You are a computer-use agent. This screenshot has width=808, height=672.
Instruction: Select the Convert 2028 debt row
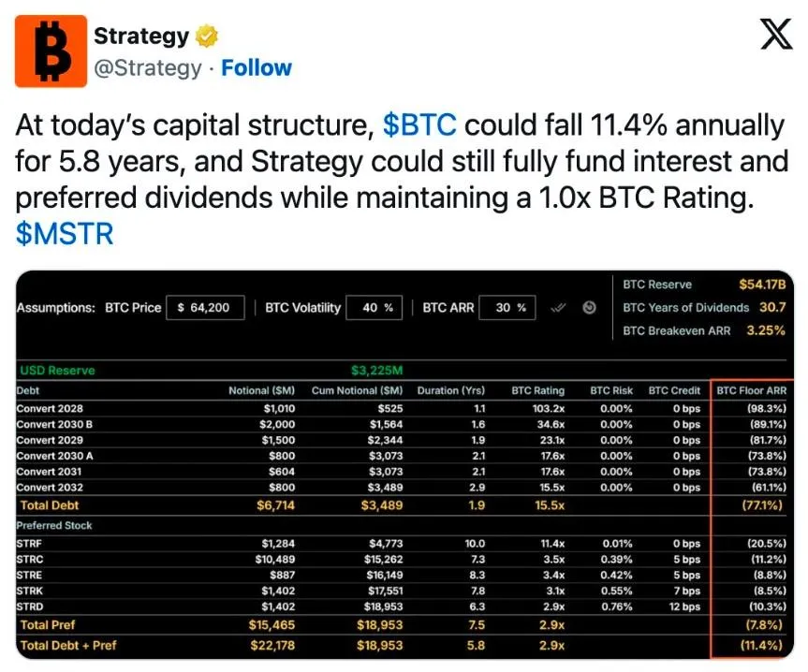(402, 408)
